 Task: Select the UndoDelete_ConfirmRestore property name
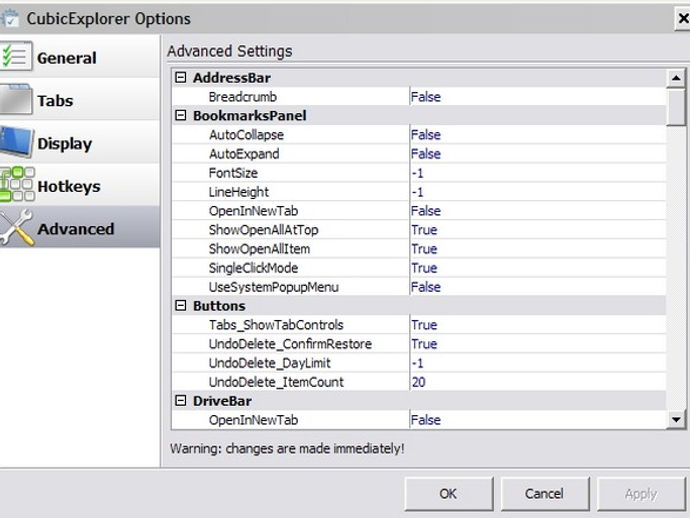(x=290, y=344)
